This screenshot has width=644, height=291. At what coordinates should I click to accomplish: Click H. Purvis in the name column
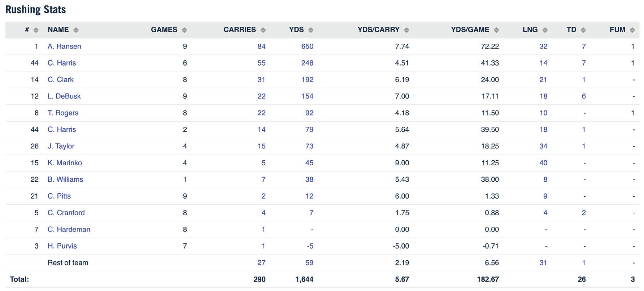click(62, 246)
